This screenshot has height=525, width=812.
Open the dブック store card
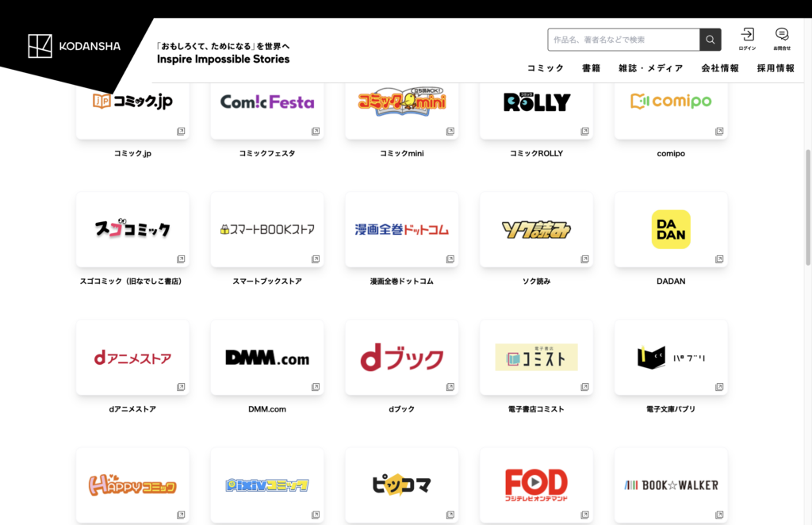[x=401, y=358]
